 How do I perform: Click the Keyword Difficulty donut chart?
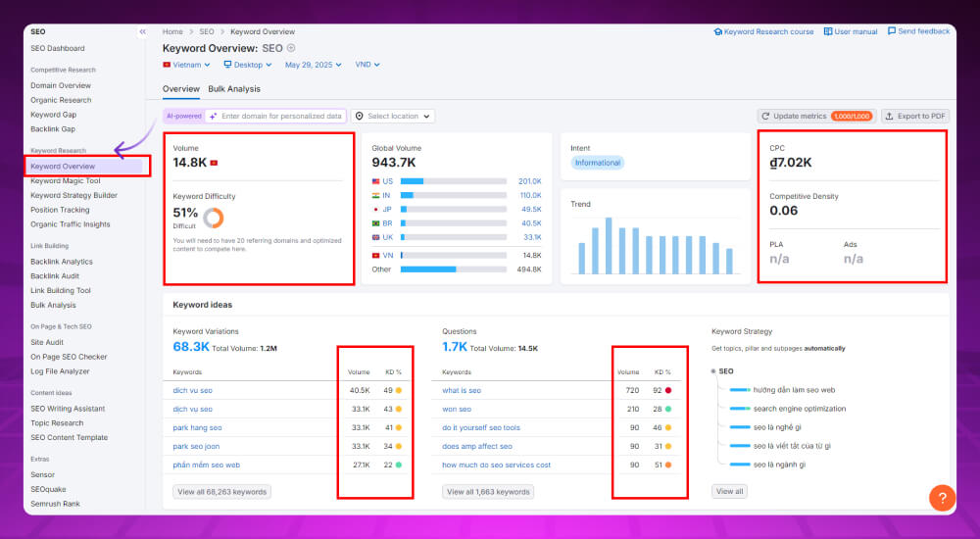coord(213,218)
